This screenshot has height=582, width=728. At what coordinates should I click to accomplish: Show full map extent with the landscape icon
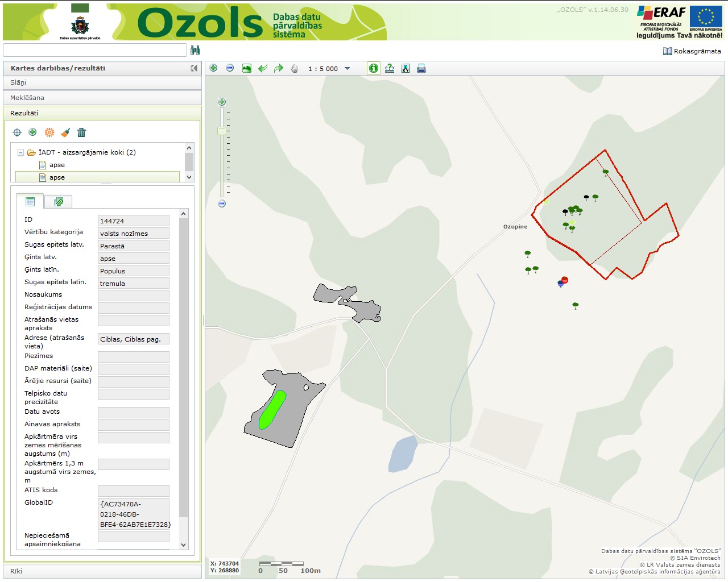(x=246, y=68)
